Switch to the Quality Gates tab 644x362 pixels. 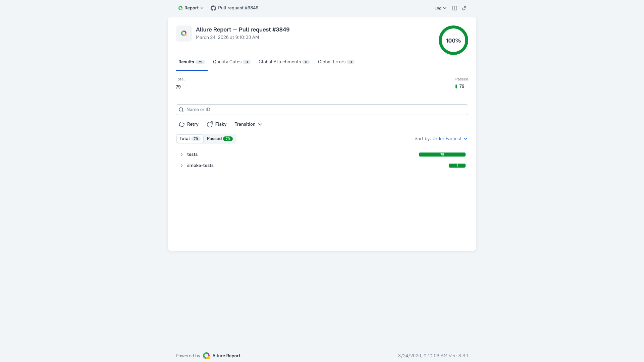coord(231,62)
